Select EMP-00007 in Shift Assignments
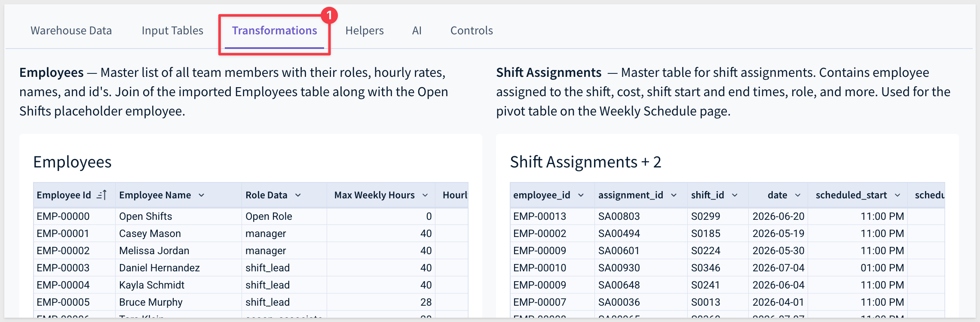 pyautogui.click(x=552, y=302)
